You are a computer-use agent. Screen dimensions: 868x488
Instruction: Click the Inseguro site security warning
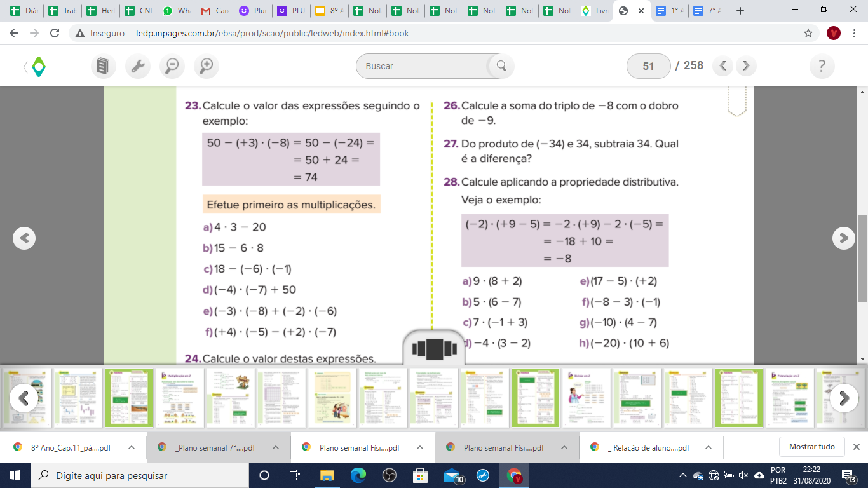tap(100, 33)
